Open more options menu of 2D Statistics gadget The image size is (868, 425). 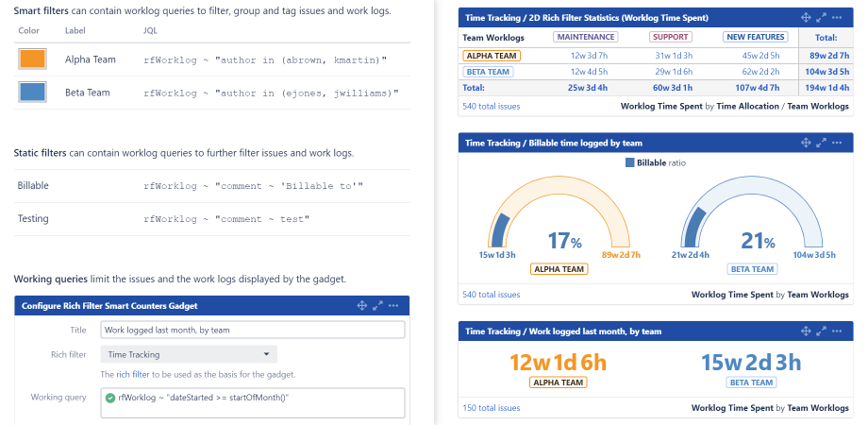pyautogui.click(x=839, y=17)
